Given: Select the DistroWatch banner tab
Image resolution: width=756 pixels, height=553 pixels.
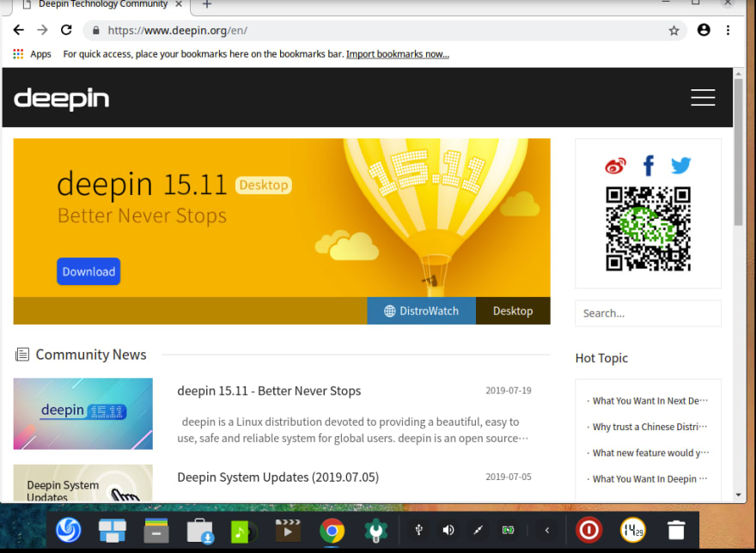Looking at the screenshot, I should [422, 311].
